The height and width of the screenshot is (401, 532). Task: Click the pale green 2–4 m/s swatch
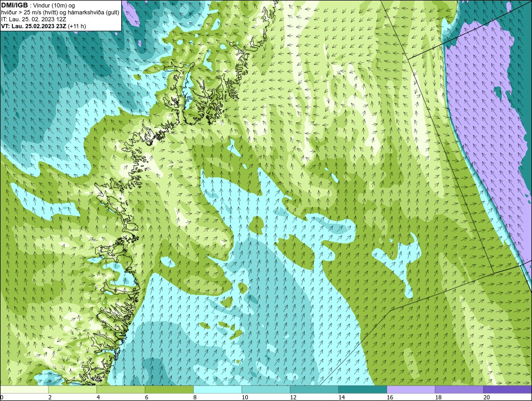[x=72, y=389]
